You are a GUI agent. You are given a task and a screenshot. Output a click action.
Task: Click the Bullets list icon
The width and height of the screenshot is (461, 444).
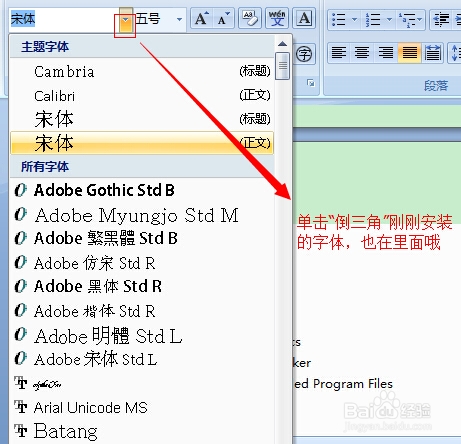coord(339,20)
